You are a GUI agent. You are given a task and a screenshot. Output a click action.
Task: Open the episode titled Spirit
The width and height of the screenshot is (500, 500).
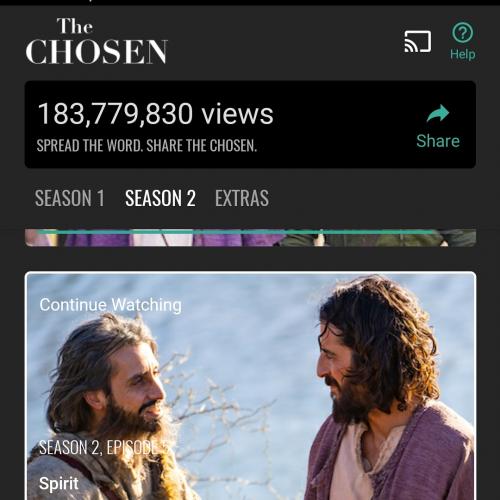coord(59,483)
